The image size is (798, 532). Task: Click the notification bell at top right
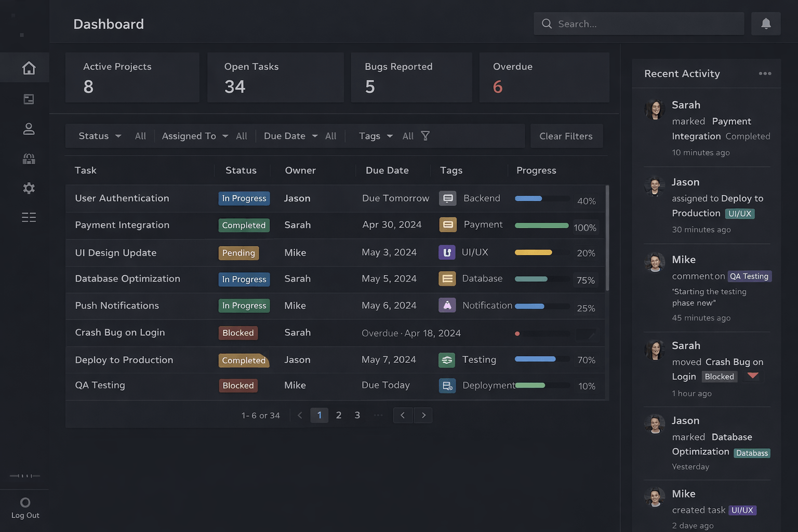(766, 23)
